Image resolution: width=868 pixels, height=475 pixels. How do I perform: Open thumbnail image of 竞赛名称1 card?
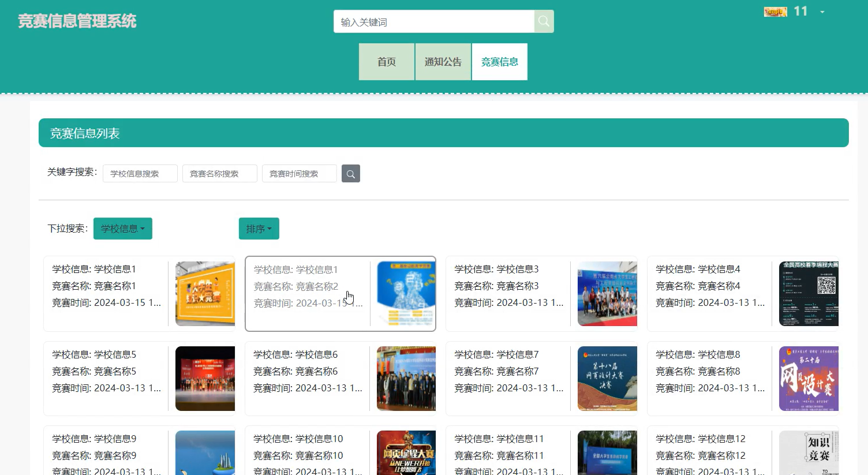(205, 294)
